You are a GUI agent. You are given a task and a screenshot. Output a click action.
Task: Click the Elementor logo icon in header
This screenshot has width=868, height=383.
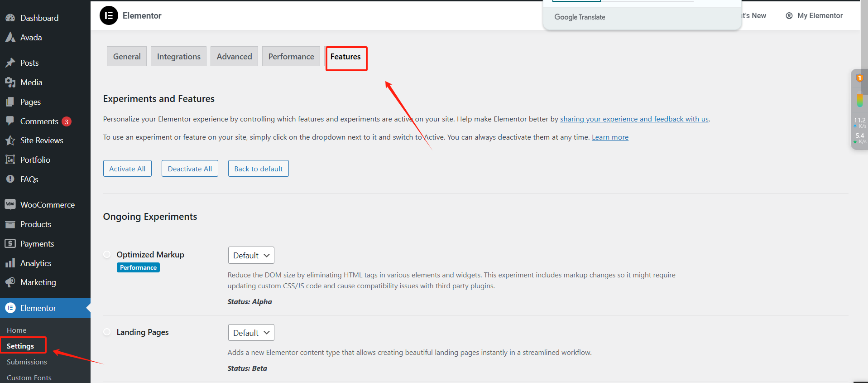pyautogui.click(x=109, y=16)
